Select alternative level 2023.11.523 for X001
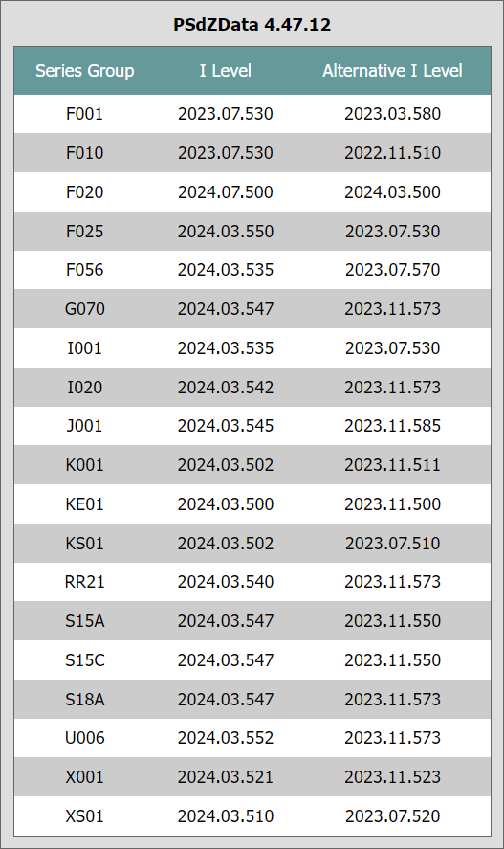 pyautogui.click(x=393, y=777)
